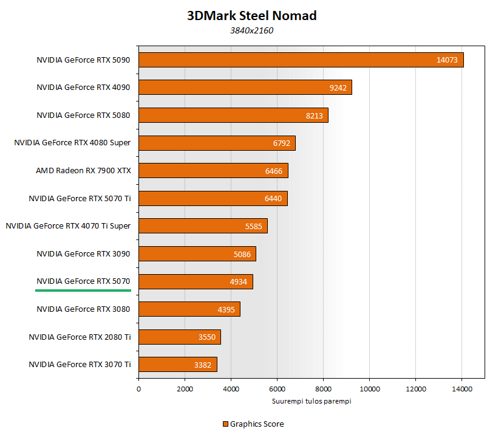
Task: Pick the "NVIDIA GeForce RTX 4080 Super" label
Action: tap(72, 143)
